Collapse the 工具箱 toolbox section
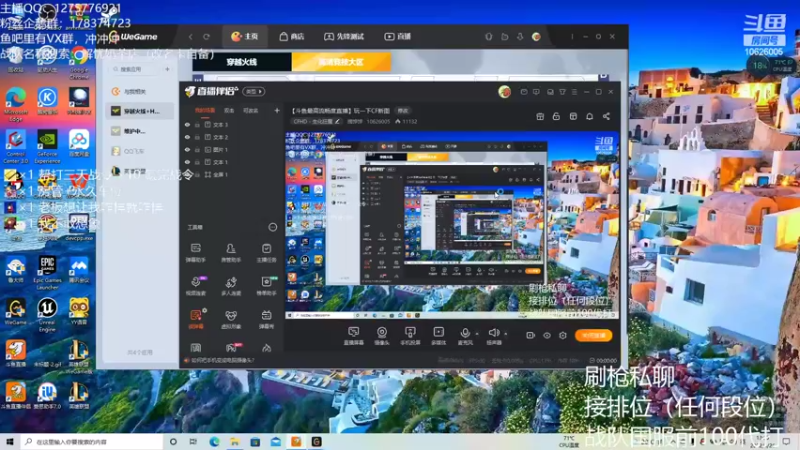Image resolution: width=800 pixels, height=450 pixels. coord(272,227)
